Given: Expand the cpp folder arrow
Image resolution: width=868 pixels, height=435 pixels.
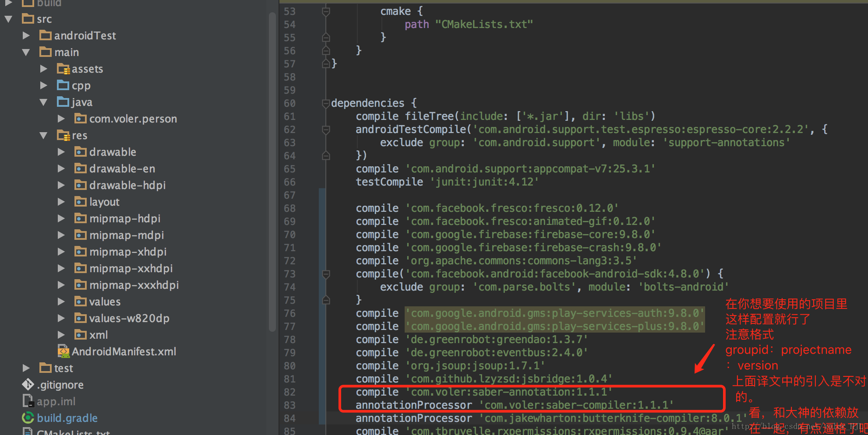Looking at the screenshot, I should tap(43, 85).
